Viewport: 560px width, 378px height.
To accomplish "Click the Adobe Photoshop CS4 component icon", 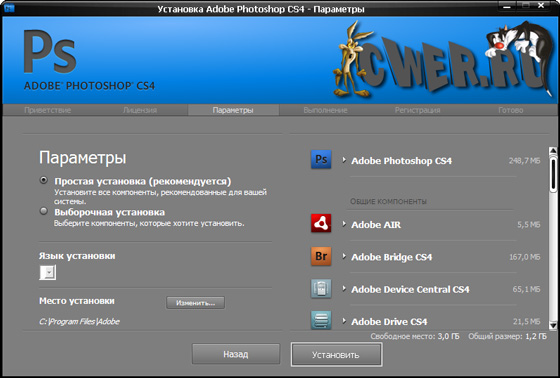I will 321,159.
